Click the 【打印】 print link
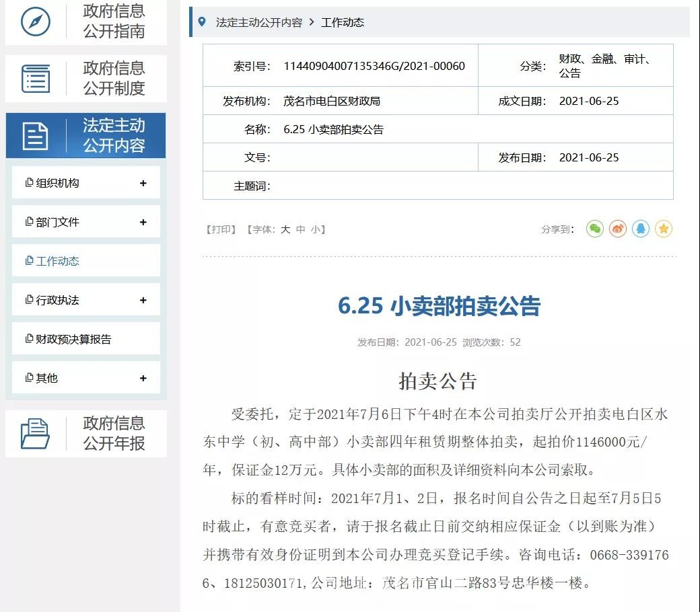The height and width of the screenshot is (612, 700). 221,229
